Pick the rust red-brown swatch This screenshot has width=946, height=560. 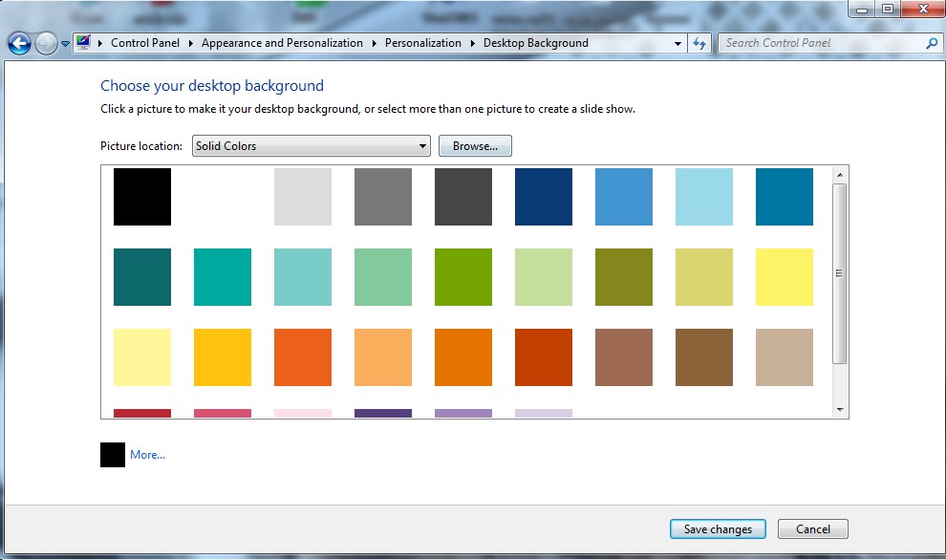click(x=544, y=357)
